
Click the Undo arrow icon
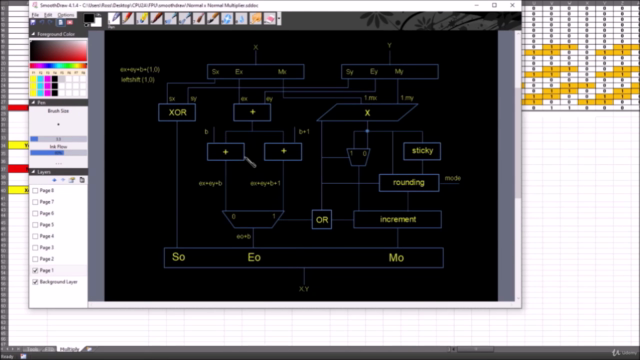click(42, 23)
